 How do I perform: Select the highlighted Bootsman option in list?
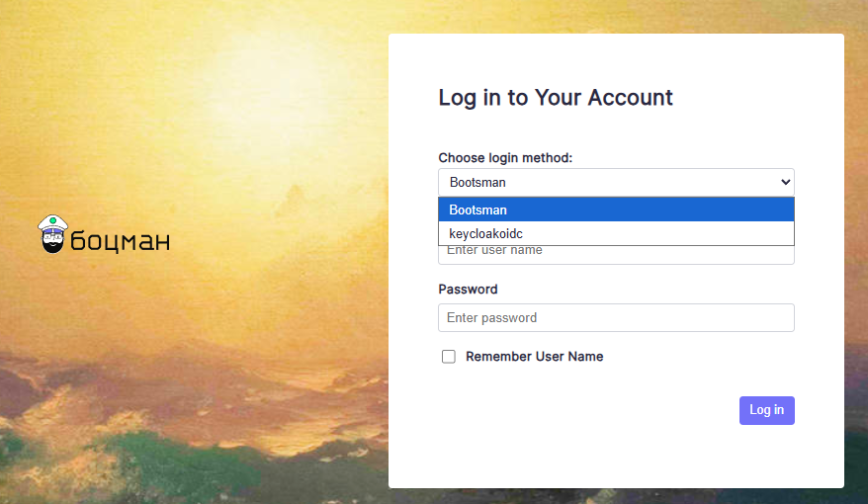point(616,210)
